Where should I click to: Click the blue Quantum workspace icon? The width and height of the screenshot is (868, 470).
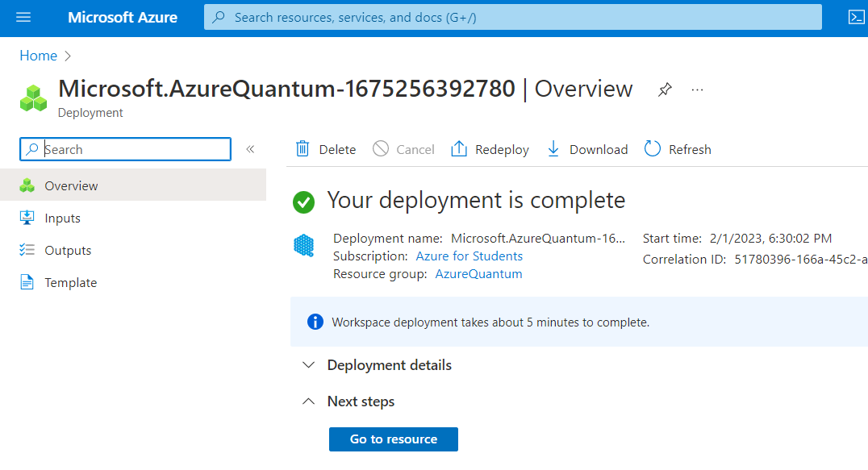click(x=303, y=245)
